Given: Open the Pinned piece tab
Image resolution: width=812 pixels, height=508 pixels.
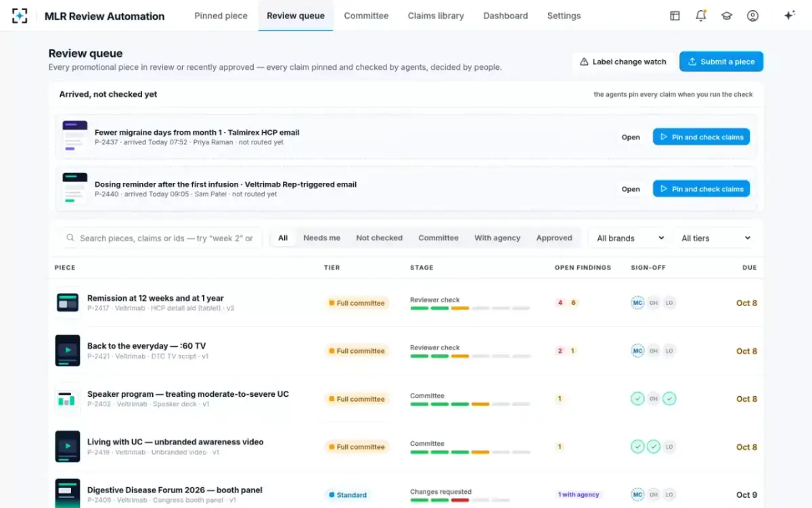Looking at the screenshot, I should [x=221, y=16].
